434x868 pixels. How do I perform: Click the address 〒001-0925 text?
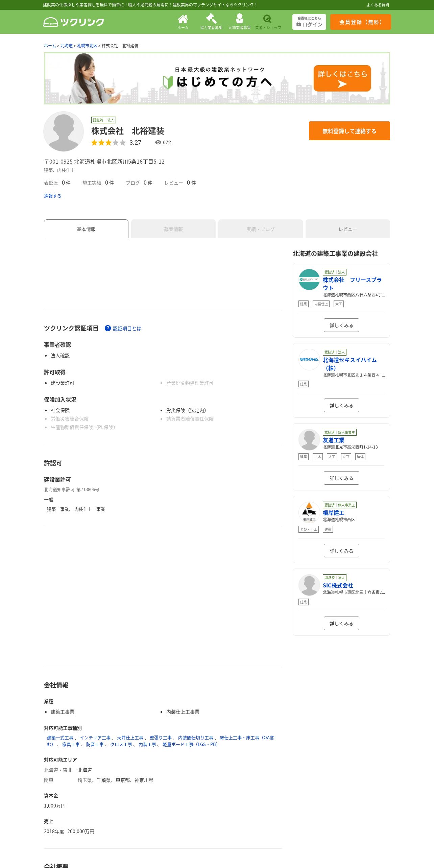point(104,162)
